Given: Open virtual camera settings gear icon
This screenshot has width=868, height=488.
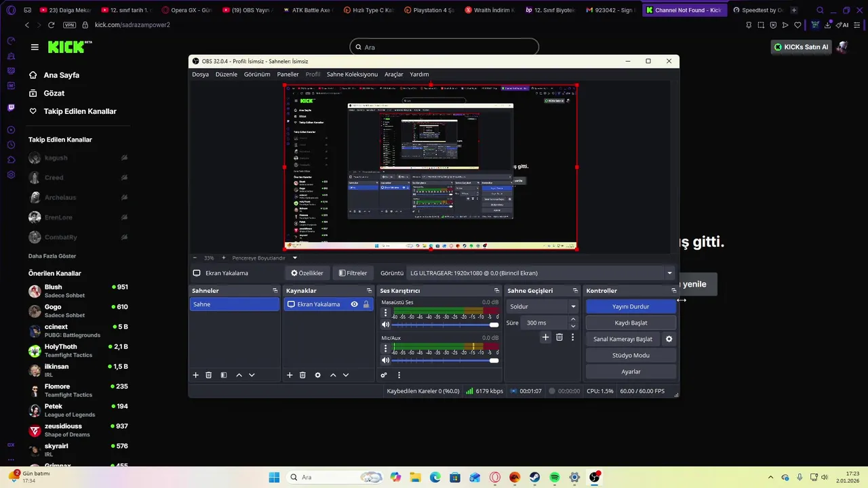Looking at the screenshot, I should 669,339.
